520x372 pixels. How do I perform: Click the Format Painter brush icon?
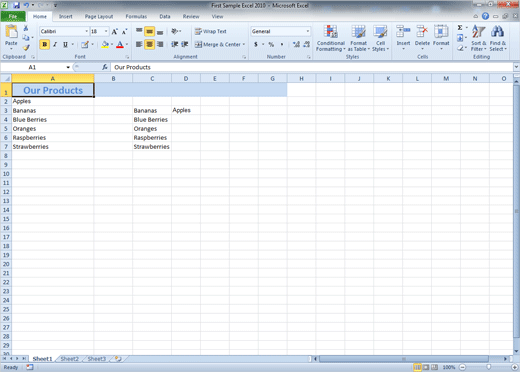(x=26, y=47)
